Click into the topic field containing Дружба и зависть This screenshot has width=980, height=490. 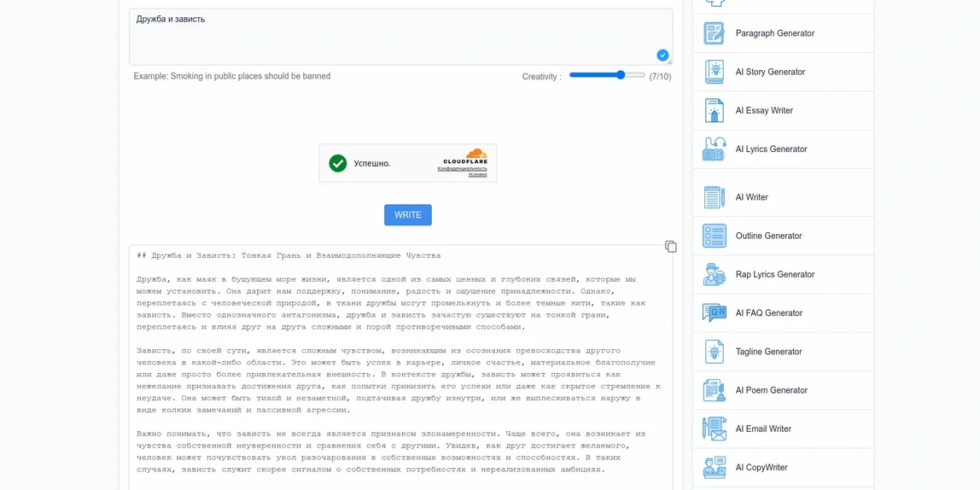point(400,37)
